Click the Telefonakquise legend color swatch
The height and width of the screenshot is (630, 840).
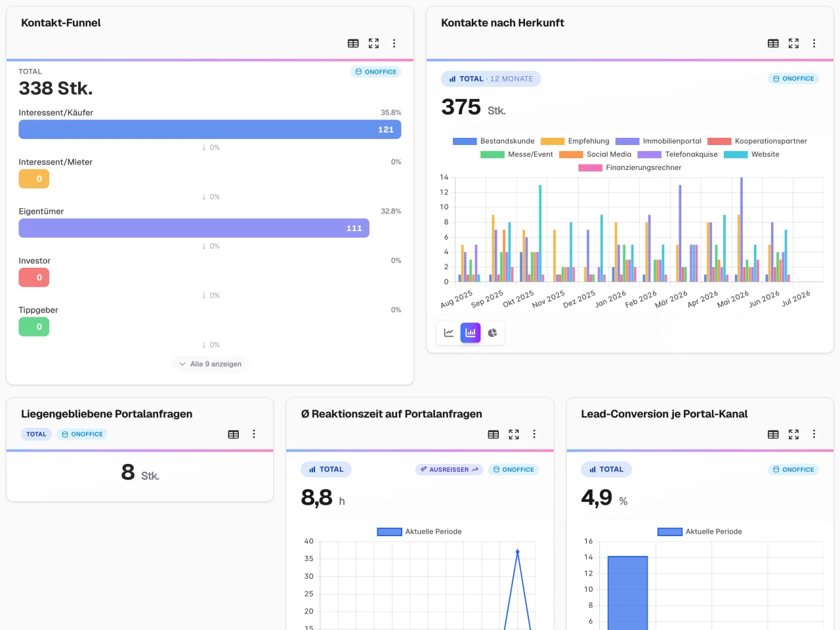tap(649, 155)
